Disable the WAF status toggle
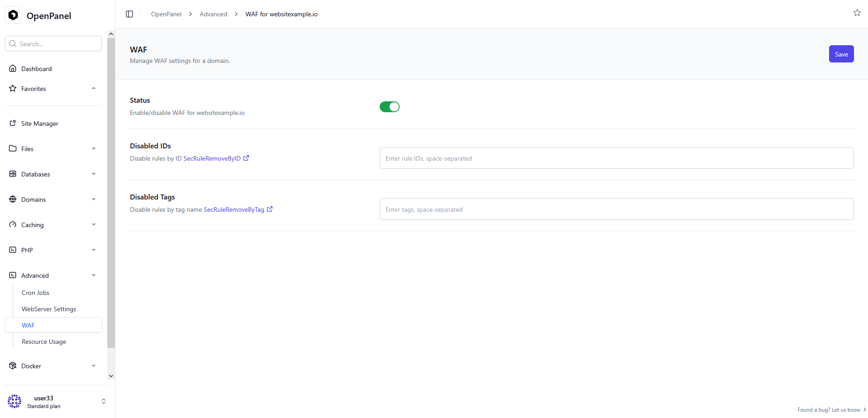Viewport: 868px width, 418px height. coord(389,107)
